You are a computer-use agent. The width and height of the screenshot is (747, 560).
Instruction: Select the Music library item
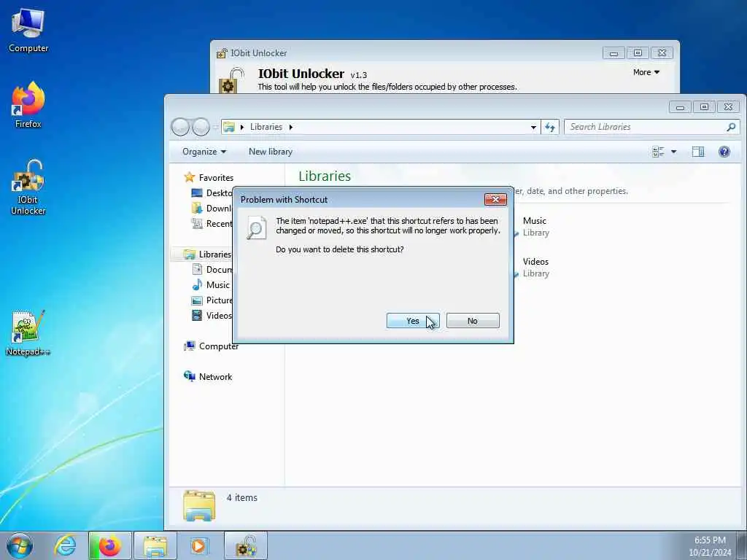535,226
